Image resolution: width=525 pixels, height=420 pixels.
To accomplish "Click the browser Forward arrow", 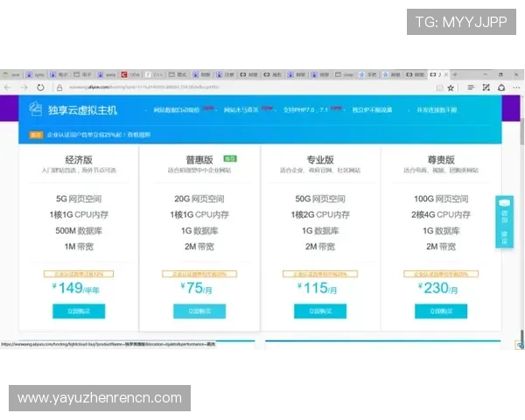I will click(24, 87).
